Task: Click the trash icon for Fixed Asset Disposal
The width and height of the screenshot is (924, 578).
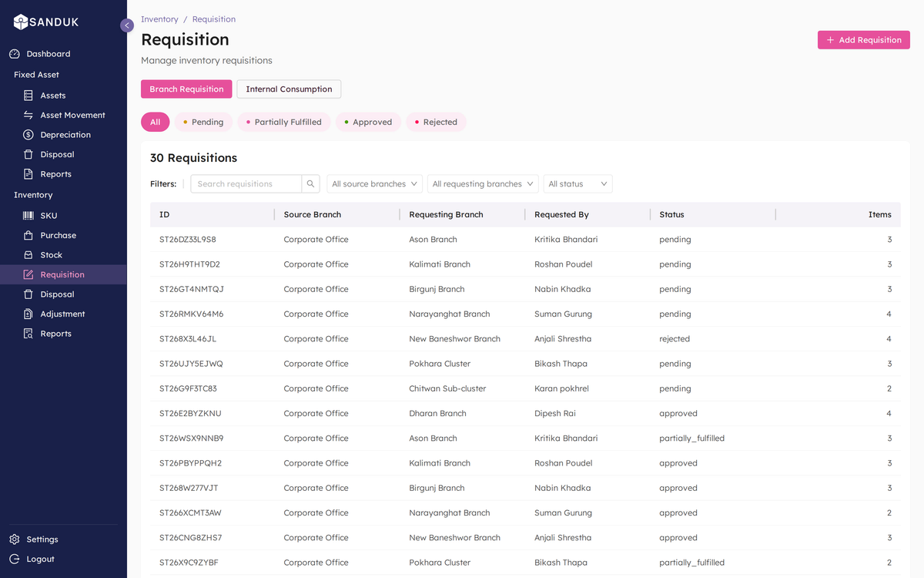Action: [x=28, y=154]
